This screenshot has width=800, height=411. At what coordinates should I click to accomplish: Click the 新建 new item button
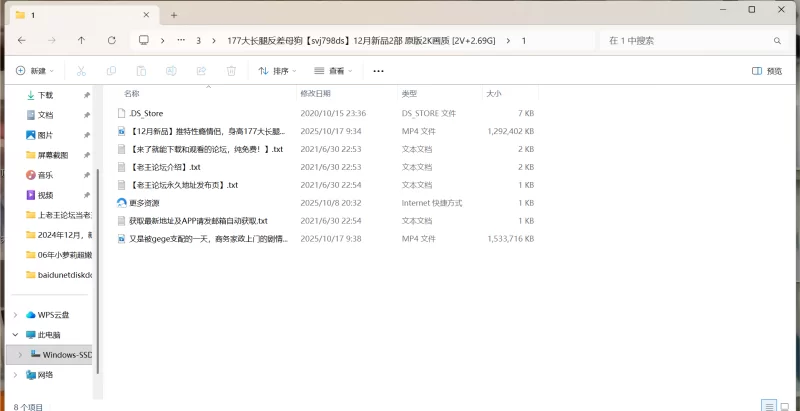(x=34, y=71)
